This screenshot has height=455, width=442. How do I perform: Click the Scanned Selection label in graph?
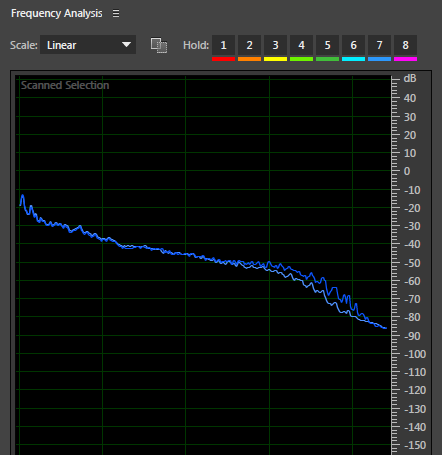click(65, 85)
